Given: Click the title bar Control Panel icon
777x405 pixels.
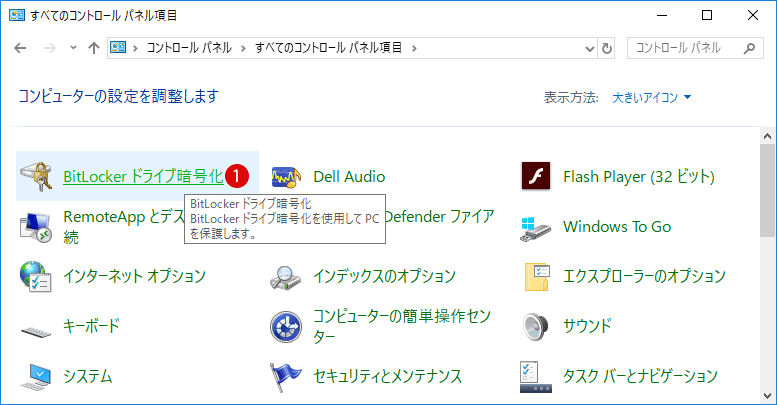Looking at the screenshot, I should (17, 15).
